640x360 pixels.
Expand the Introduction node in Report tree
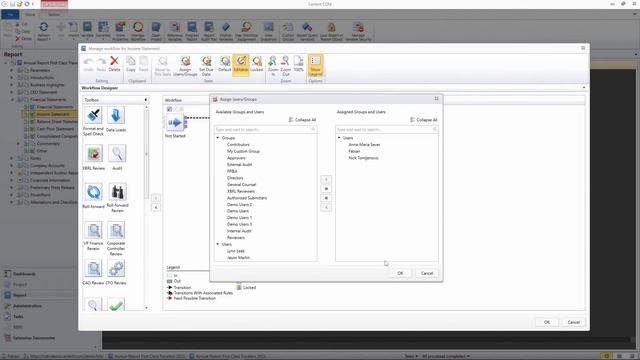coord(12,78)
